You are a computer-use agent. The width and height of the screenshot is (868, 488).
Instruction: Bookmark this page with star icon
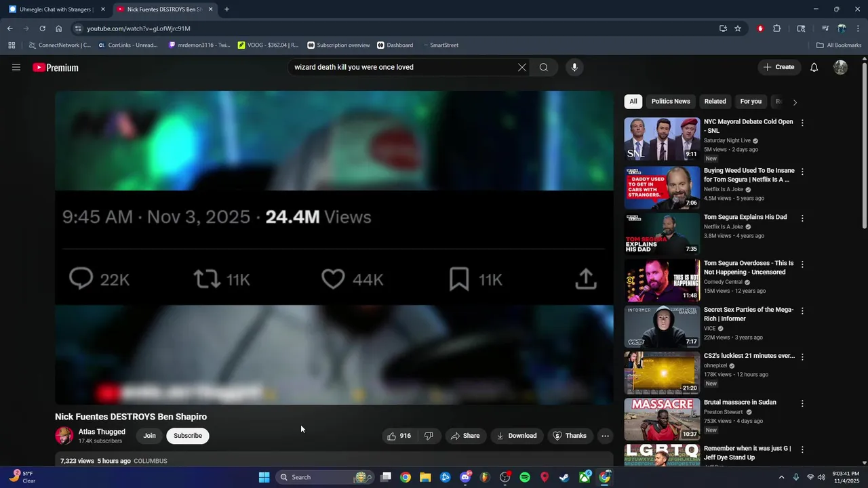(x=738, y=28)
